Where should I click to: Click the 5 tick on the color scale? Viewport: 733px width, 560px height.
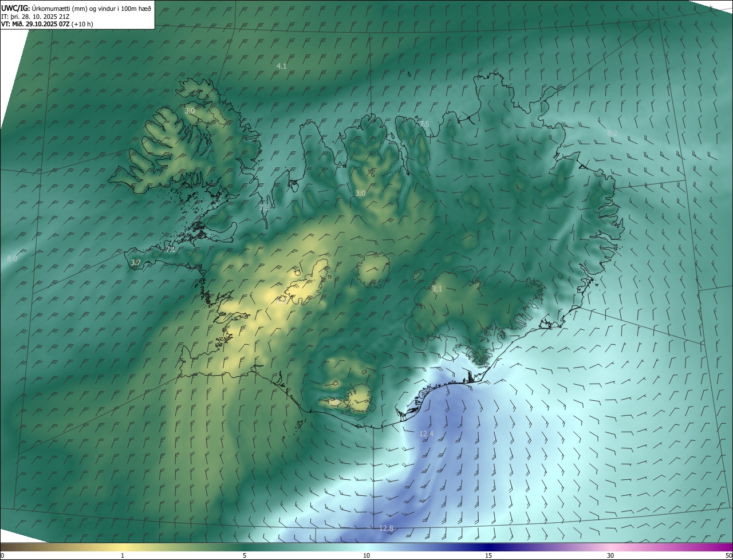coord(245,556)
